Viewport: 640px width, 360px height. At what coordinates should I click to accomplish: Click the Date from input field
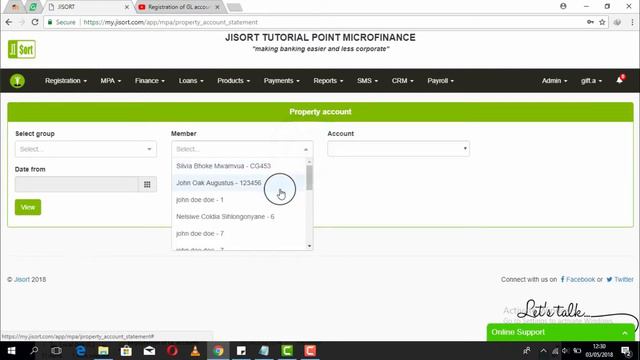pos(77,184)
